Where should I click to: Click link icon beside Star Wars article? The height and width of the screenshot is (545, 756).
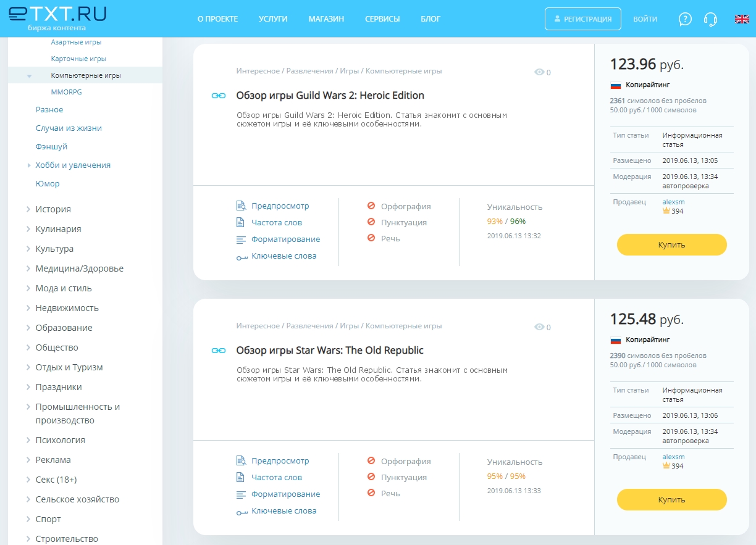tap(219, 351)
